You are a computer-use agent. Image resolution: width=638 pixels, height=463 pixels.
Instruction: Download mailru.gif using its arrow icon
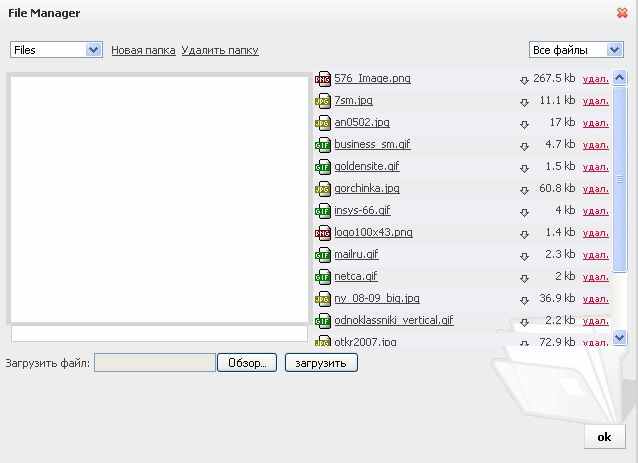point(524,256)
